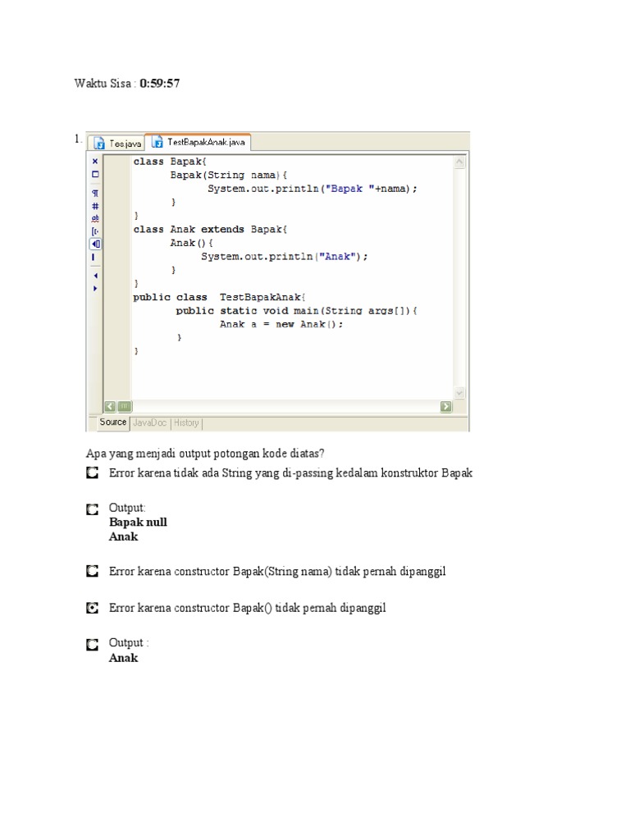Click the line 'class Anak extends Bapak{'
630x840 pixels.
coord(211,230)
